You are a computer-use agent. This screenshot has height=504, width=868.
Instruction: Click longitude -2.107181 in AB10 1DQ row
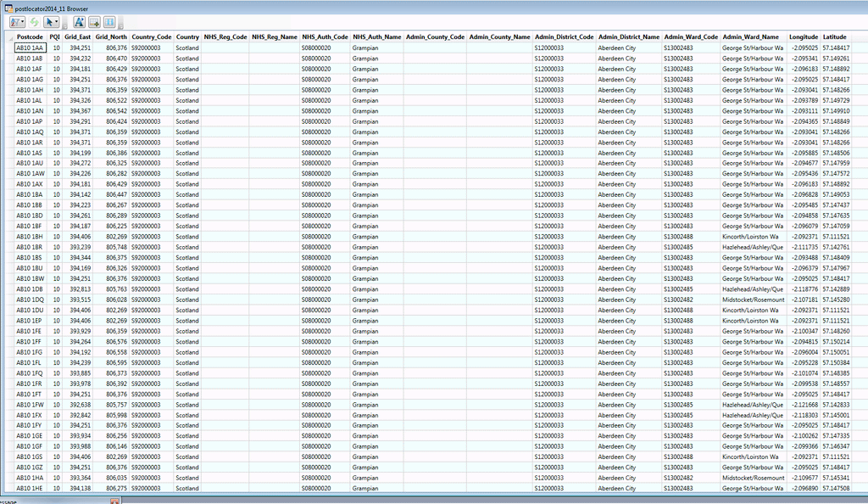click(805, 300)
